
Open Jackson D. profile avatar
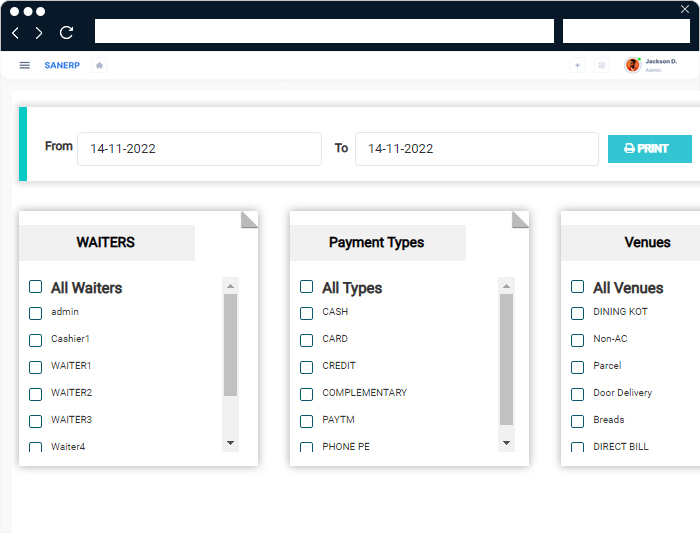(632, 65)
